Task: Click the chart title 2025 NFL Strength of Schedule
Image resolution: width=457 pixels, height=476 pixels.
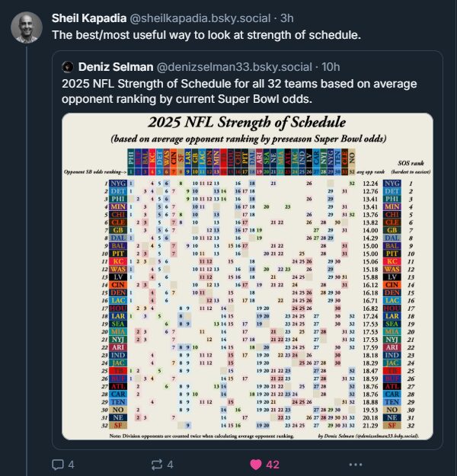Action: (x=247, y=122)
